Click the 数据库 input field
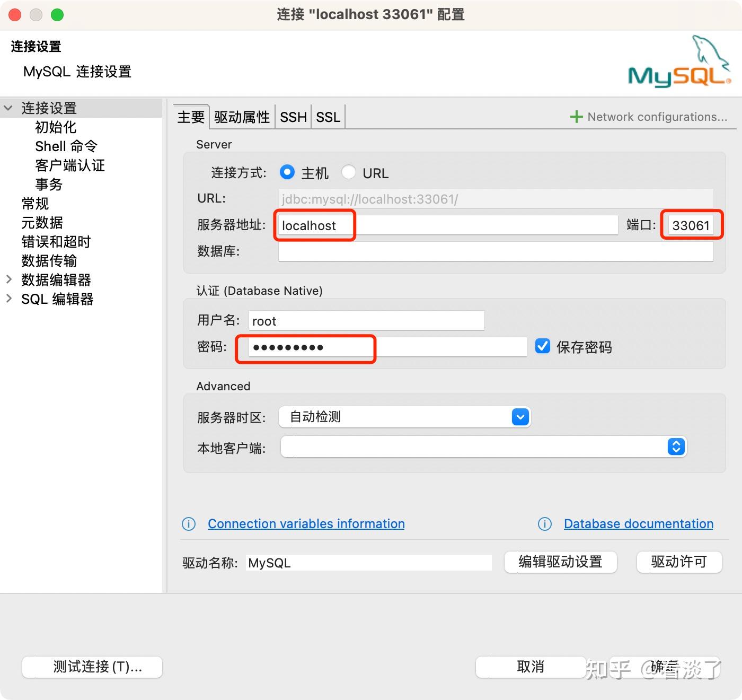742x700 pixels. click(x=496, y=252)
